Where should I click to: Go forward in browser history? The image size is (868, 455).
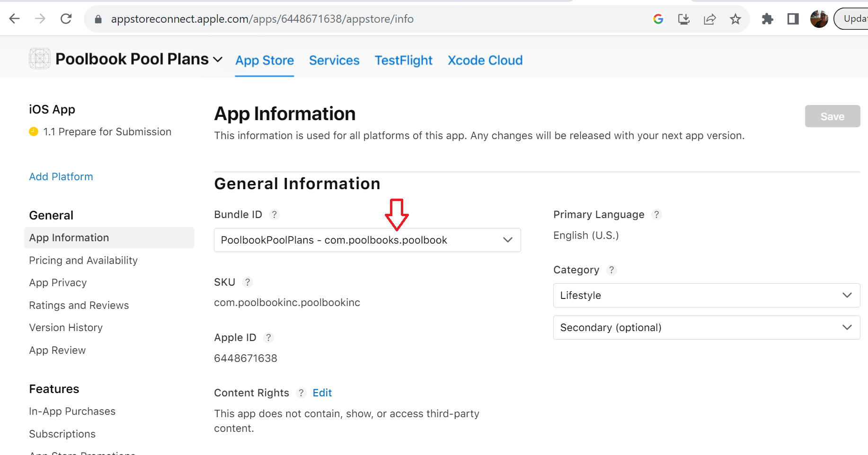point(40,19)
